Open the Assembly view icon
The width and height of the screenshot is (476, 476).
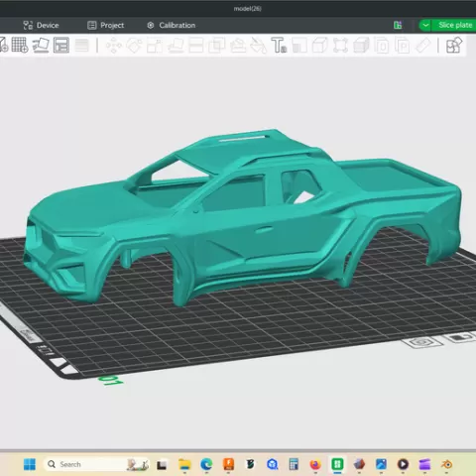[x=454, y=46]
